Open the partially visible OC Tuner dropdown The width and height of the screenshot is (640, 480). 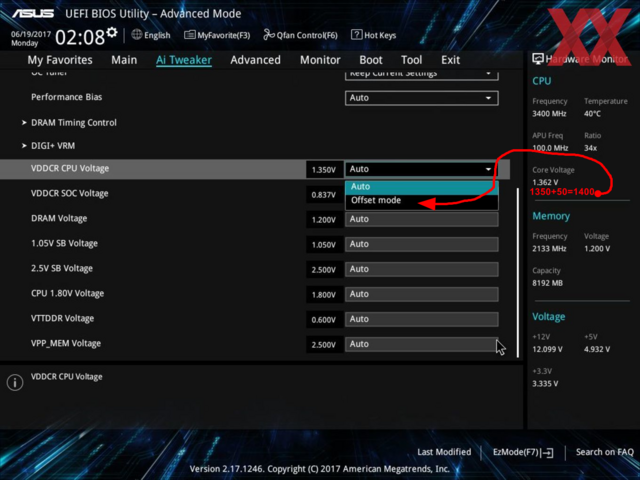pyautogui.click(x=422, y=75)
